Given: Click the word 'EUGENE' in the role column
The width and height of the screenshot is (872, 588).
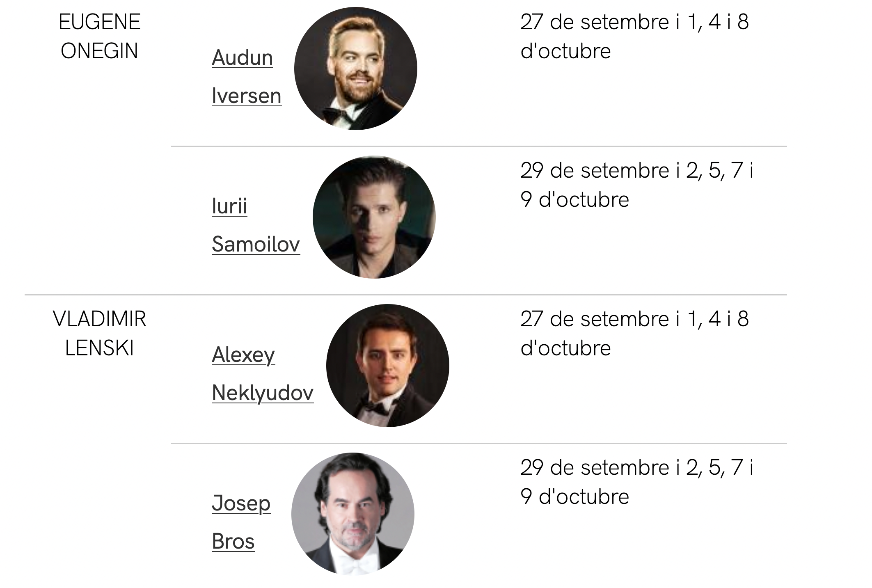Looking at the screenshot, I should pyautogui.click(x=99, y=22).
